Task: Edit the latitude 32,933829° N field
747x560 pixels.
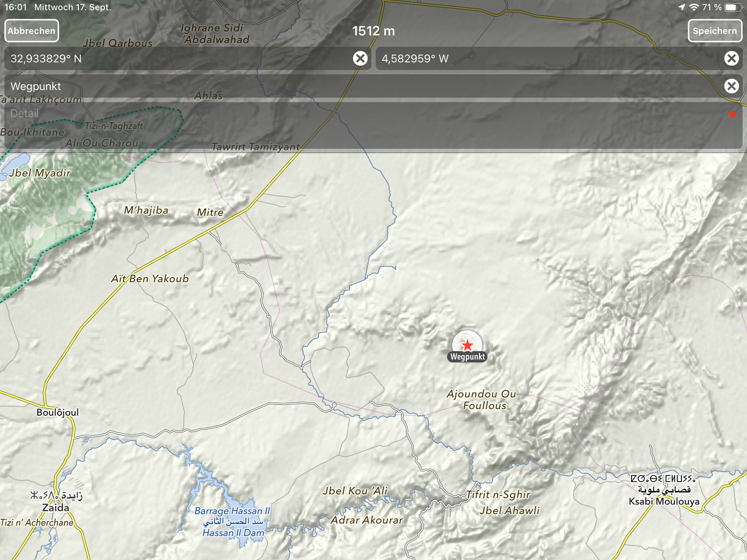Action: point(177,58)
